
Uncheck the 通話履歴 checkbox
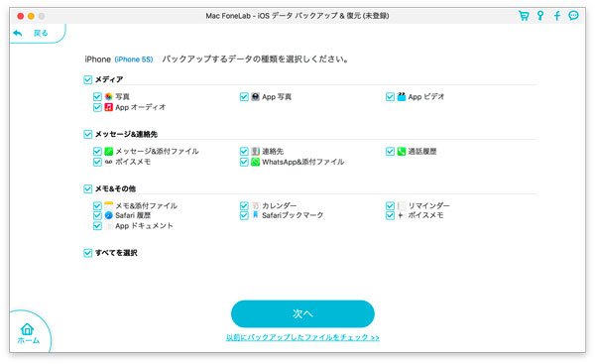pos(390,152)
